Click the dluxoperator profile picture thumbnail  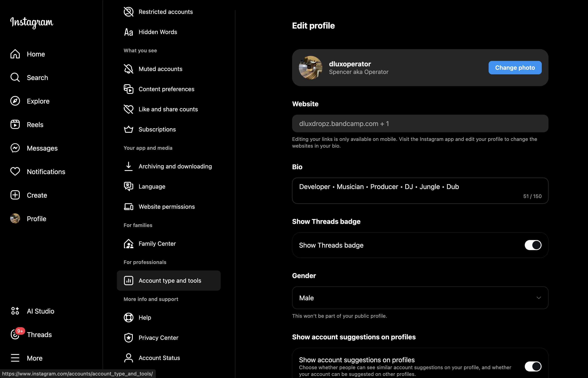click(x=310, y=67)
